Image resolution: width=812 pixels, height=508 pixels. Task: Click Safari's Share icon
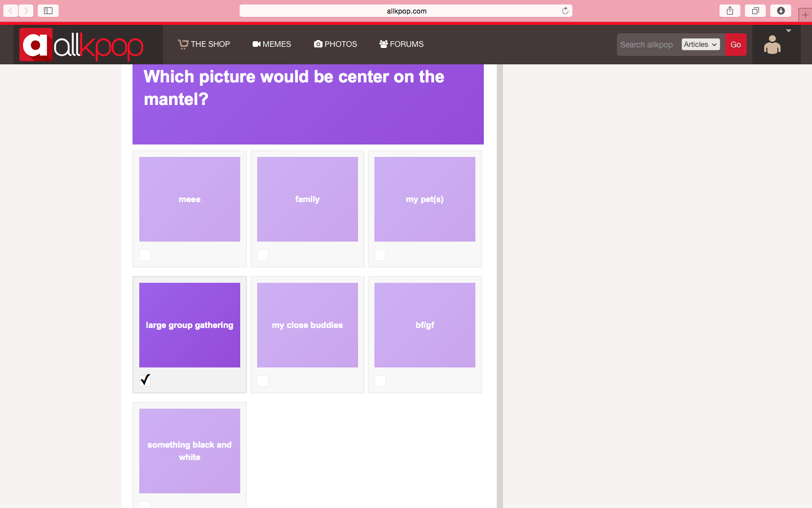tap(730, 11)
